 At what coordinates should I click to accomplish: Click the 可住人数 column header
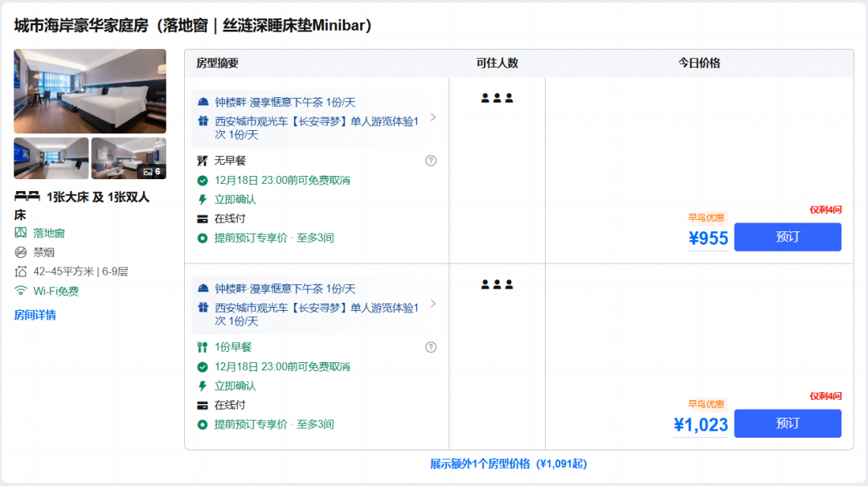(497, 63)
